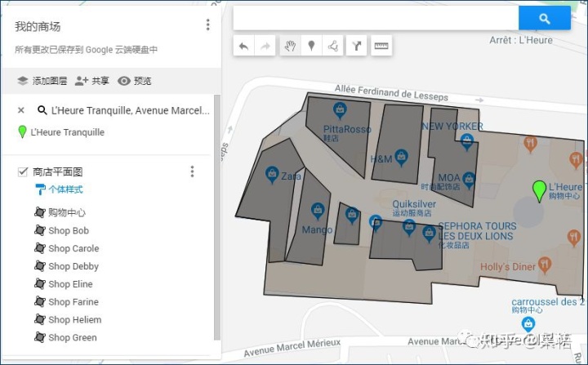Click the 个体样式 paint roller icon
Viewport: 588px width, 365px height.
(40, 189)
